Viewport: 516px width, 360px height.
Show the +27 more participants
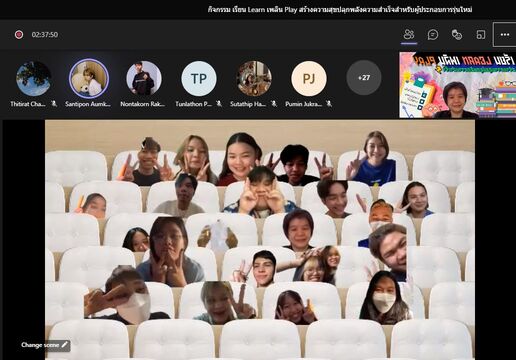(364, 78)
